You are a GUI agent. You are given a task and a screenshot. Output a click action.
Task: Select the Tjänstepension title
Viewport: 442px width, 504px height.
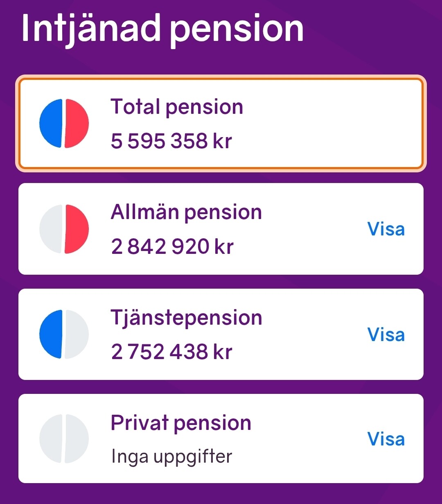186,318
